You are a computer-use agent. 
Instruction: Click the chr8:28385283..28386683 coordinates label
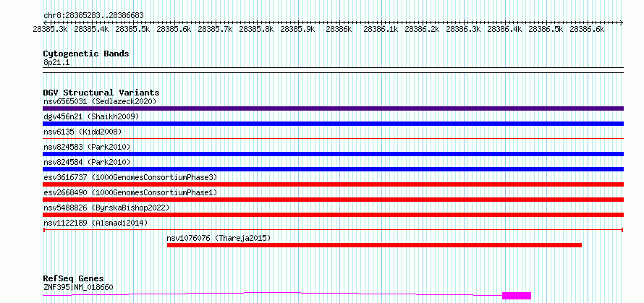click(x=93, y=15)
